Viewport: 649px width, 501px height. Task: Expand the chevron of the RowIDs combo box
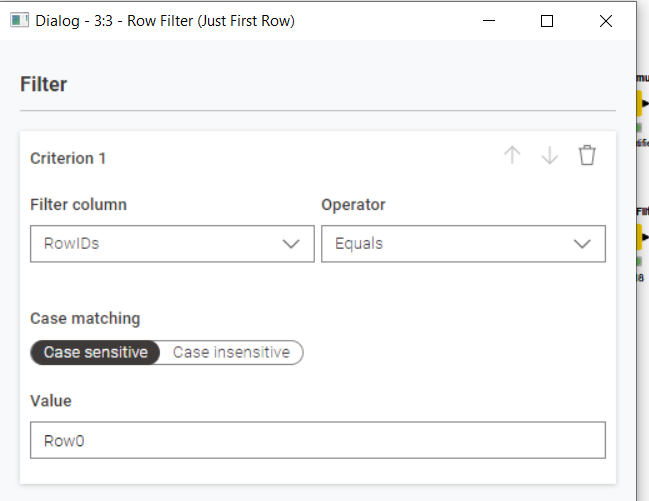click(291, 244)
